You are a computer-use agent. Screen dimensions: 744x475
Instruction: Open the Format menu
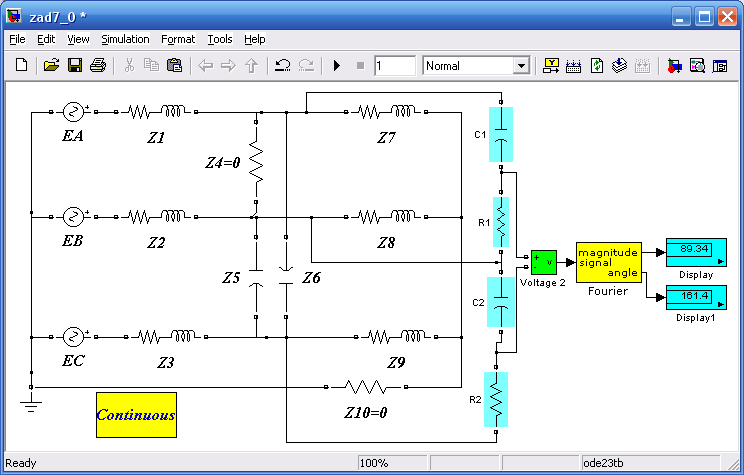tap(178, 39)
